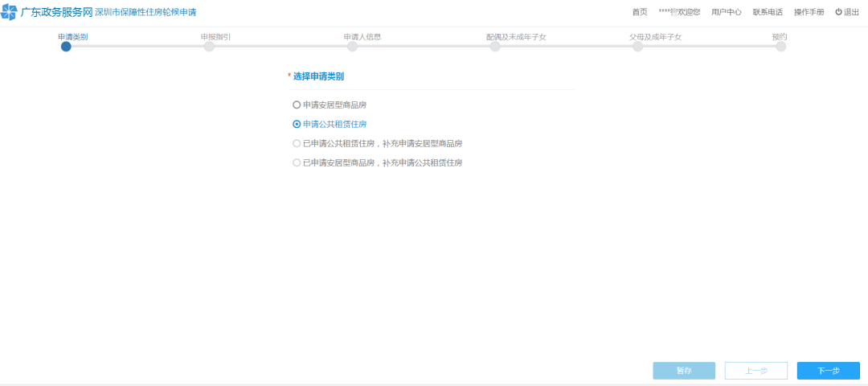This screenshot has height=386, width=868.
Task: Click 联系电话 in header
Action: 768,12
